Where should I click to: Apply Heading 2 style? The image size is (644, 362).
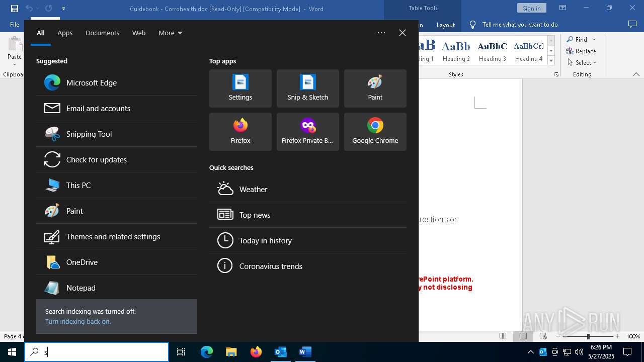click(x=456, y=51)
